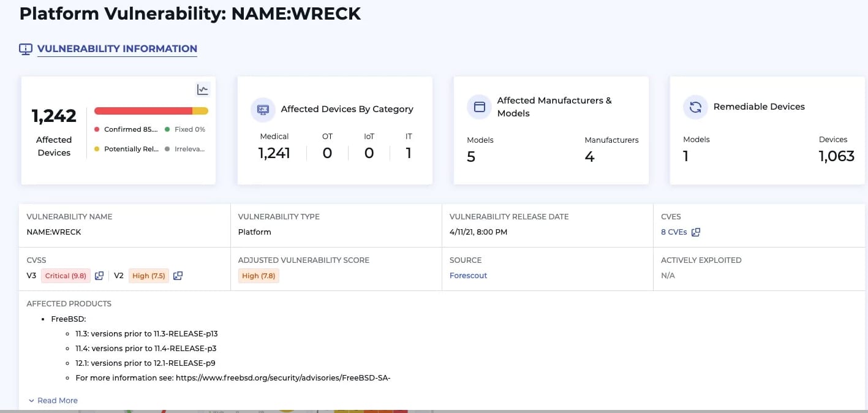Click the Affected Manufacturers & Models icon
868x413 pixels.
click(x=480, y=107)
